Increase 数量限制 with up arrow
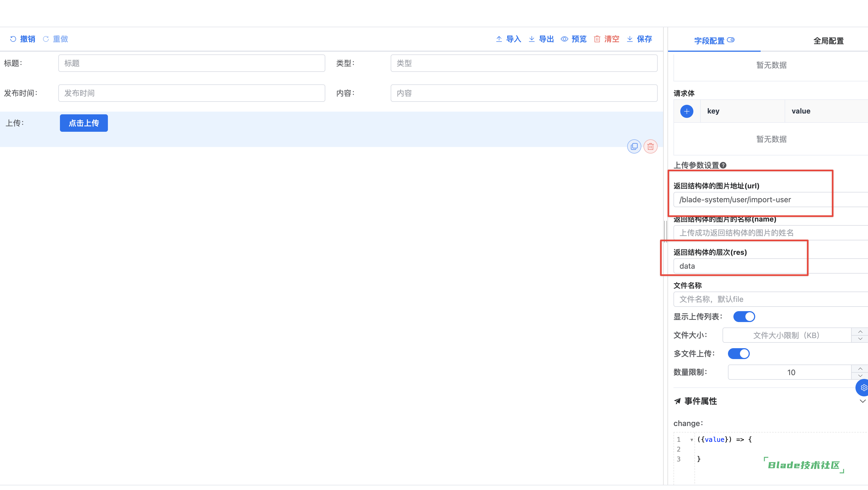868x490 pixels. coord(860,369)
